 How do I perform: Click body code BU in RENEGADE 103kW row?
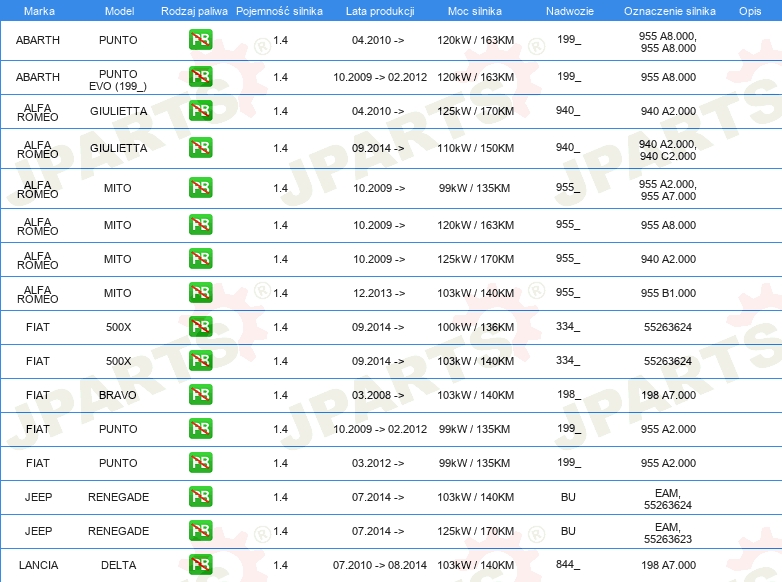[x=568, y=497]
